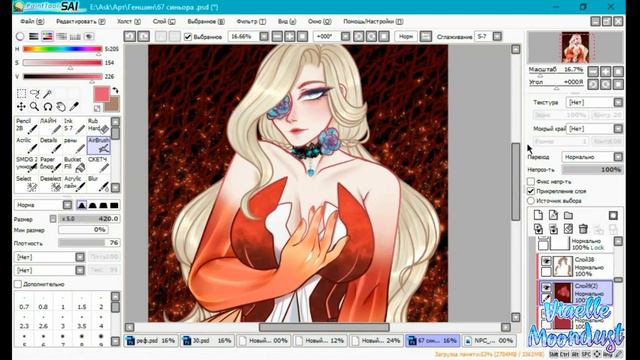Open the brush mode Норма dropdown

[x=67, y=205]
